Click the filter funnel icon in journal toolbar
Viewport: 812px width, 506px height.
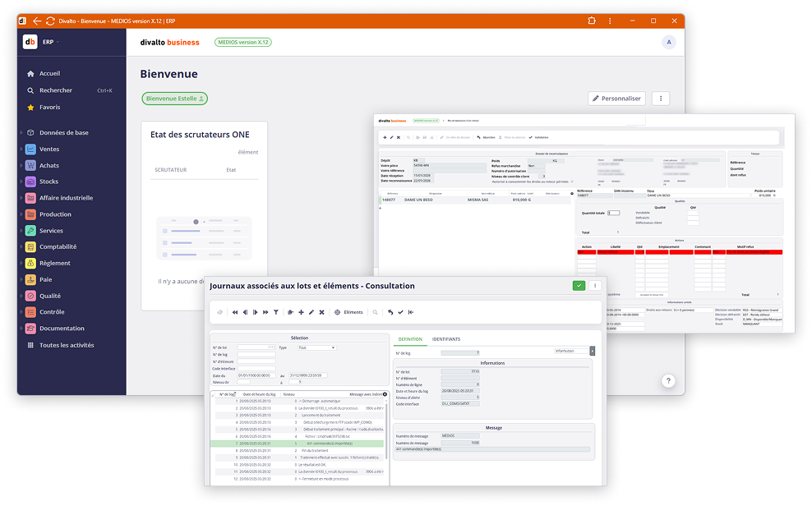276,312
